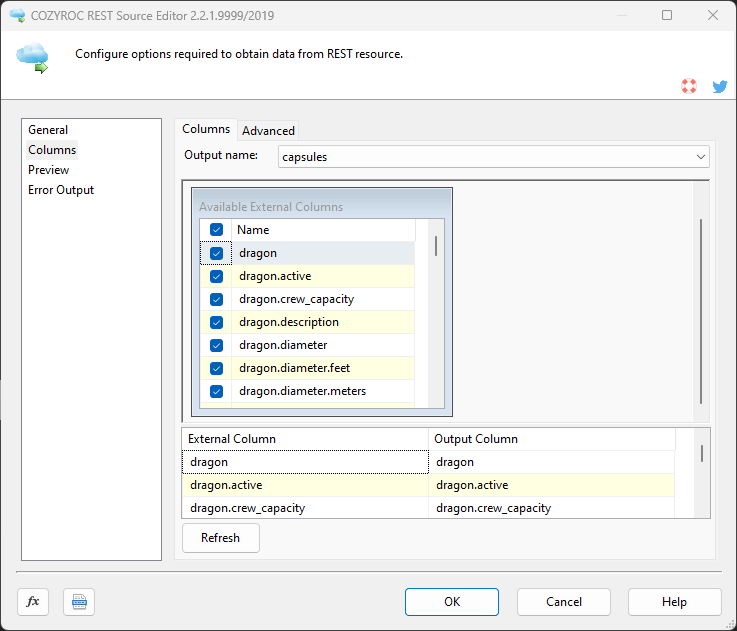Image resolution: width=737 pixels, height=631 pixels.
Task: Uncheck the dragon.description checkbox
Action: pyautogui.click(x=216, y=322)
